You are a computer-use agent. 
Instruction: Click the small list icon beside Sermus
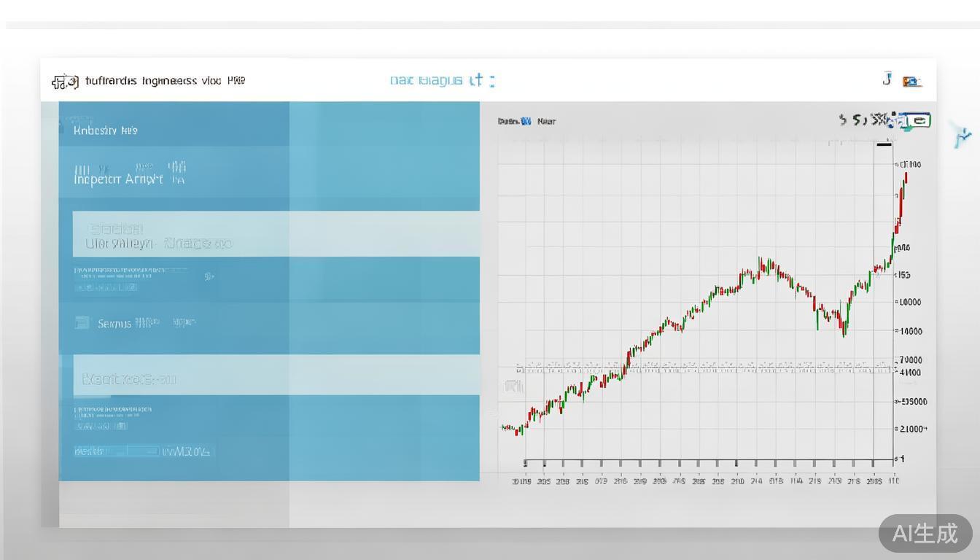coord(82,323)
